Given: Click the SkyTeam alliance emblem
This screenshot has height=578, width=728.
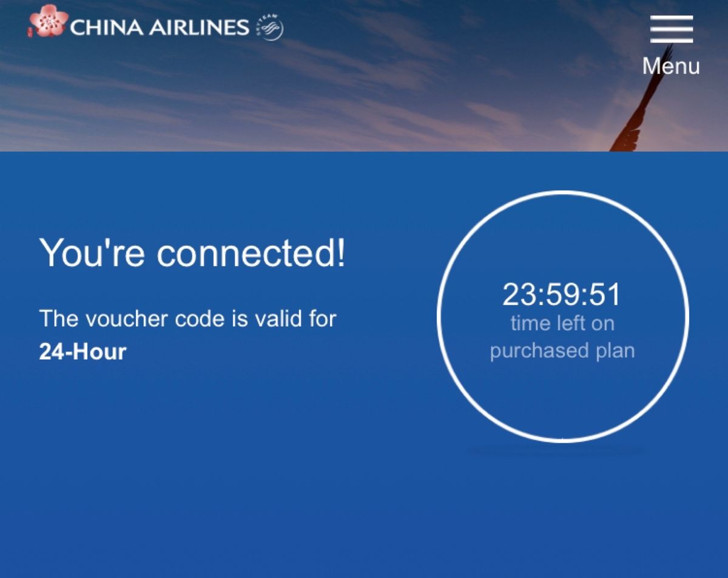Looking at the screenshot, I should pos(271,28).
